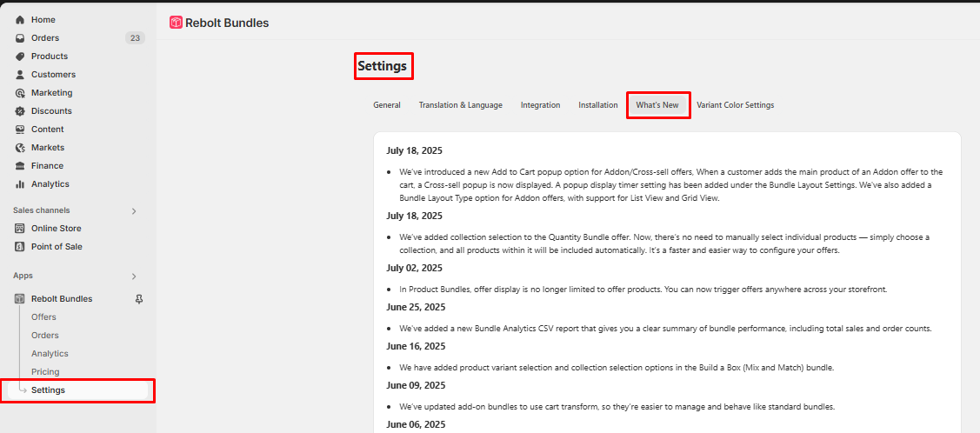Click the red Rebolt Bundles header logo
This screenshot has height=433, width=980.
[x=176, y=23]
